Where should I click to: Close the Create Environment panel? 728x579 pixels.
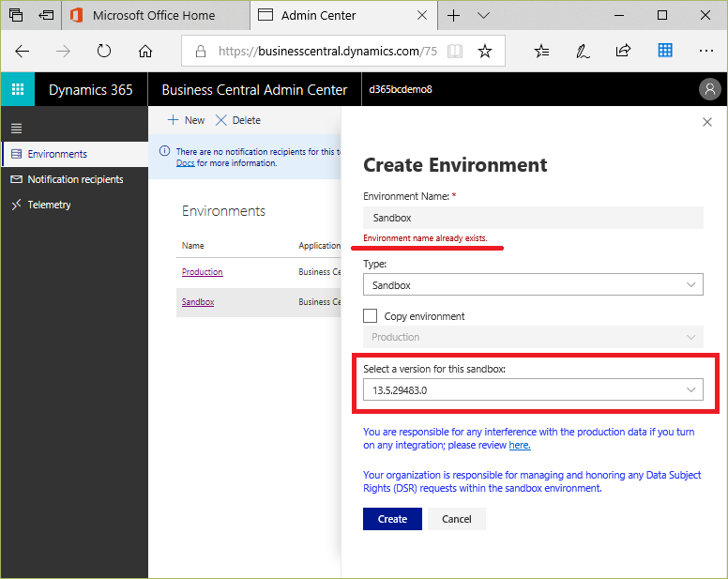click(707, 122)
